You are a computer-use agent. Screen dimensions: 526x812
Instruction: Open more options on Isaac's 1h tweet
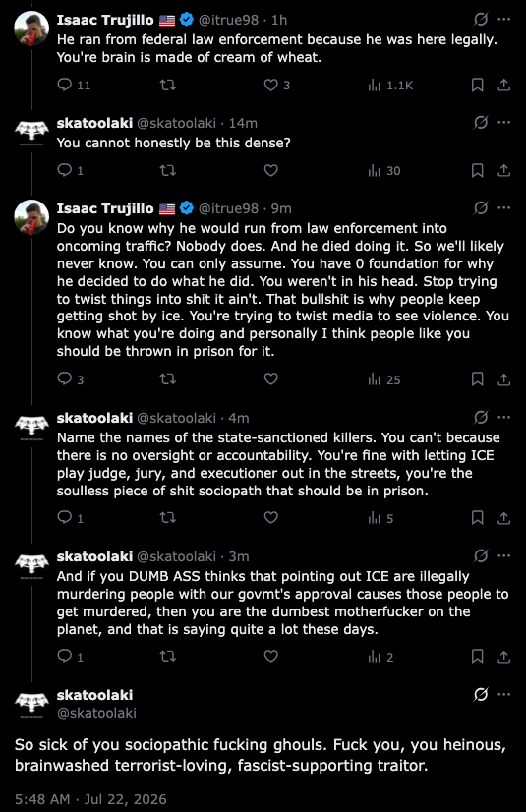coord(503,19)
